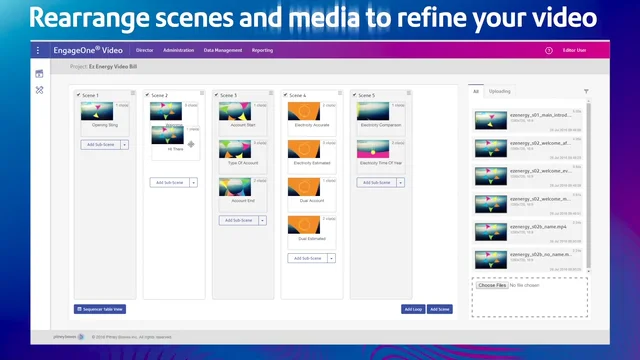640x360 pixels.
Task: Select media file ezenergy_s02b_name.mp4
Action: click(528, 232)
